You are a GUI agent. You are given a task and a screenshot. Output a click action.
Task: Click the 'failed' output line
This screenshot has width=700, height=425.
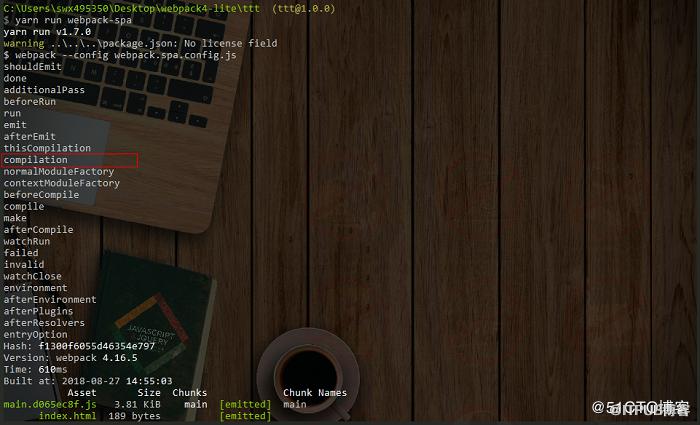pos(21,253)
